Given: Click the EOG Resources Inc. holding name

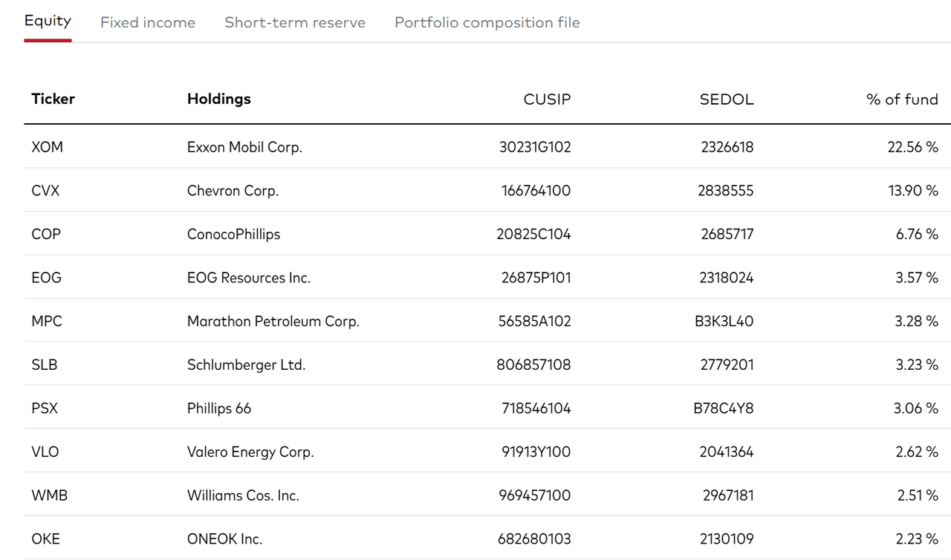Looking at the screenshot, I should point(249,278).
